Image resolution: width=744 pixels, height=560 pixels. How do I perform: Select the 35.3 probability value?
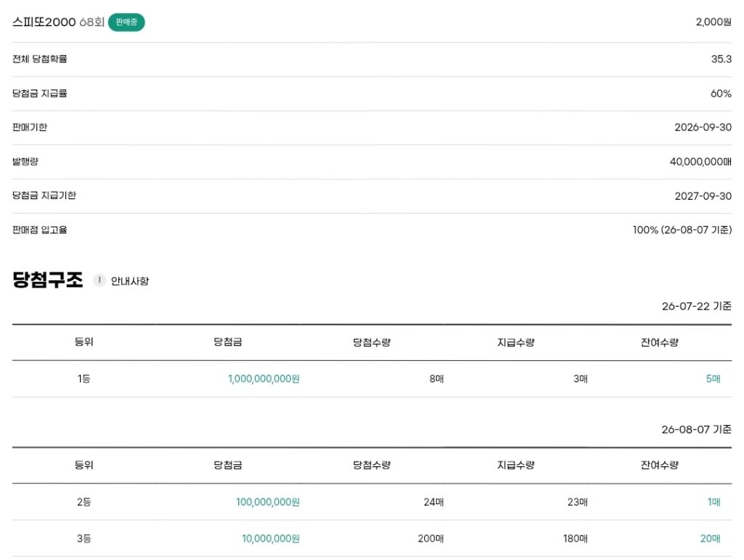pyautogui.click(x=721, y=59)
